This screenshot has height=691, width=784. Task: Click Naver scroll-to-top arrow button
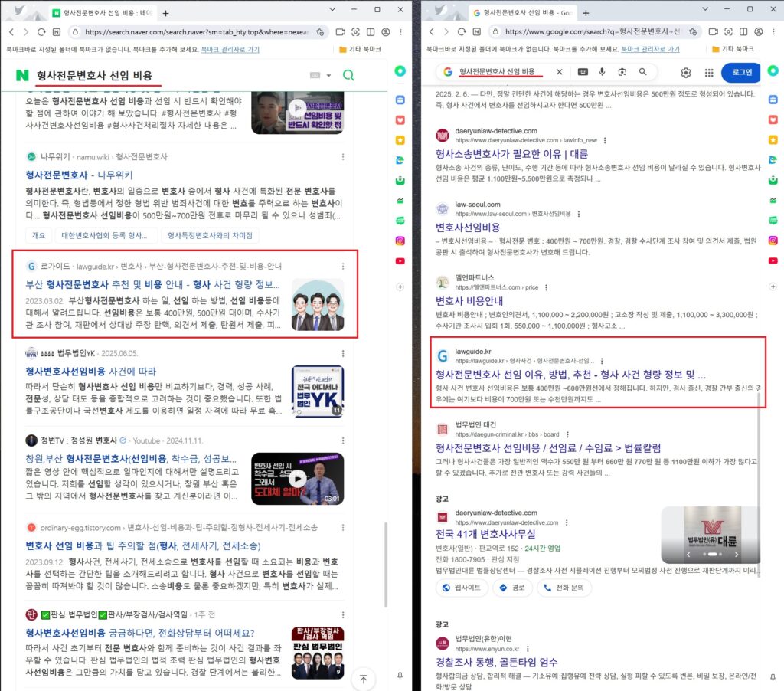(364, 679)
